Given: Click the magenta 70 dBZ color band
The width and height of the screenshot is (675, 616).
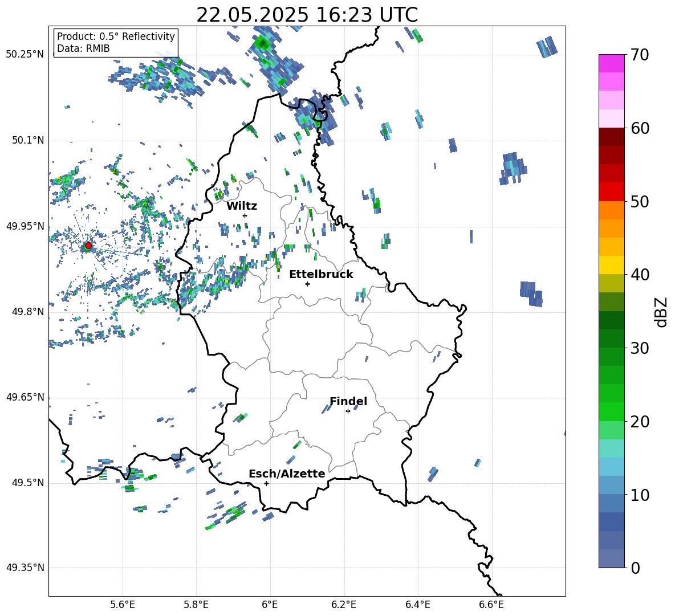Looking at the screenshot, I should [x=611, y=63].
